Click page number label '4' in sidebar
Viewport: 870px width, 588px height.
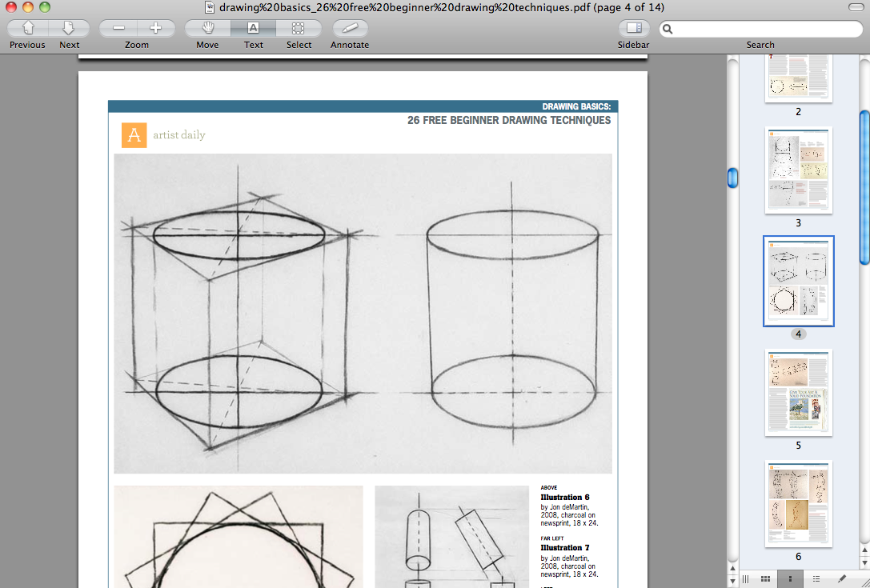(799, 334)
